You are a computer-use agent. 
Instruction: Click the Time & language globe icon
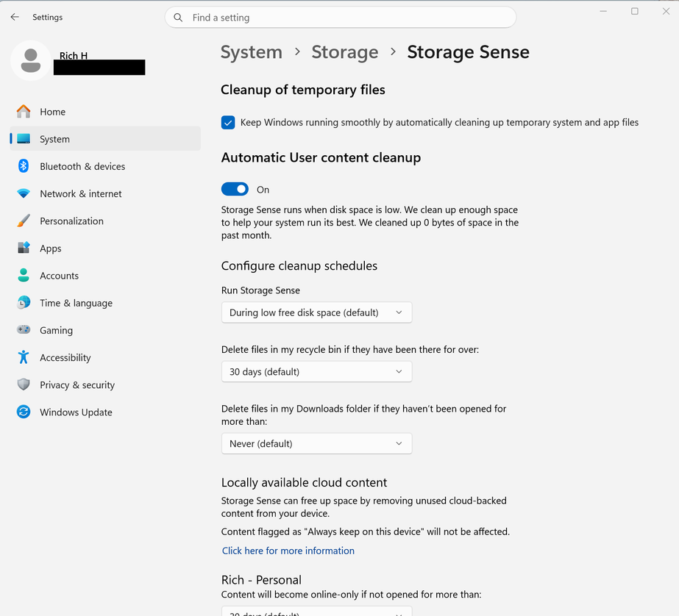(24, 302)
